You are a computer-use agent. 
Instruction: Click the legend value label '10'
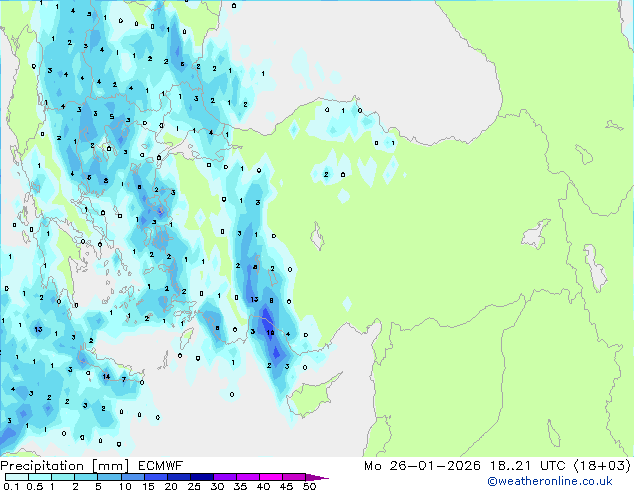(125, 486)
